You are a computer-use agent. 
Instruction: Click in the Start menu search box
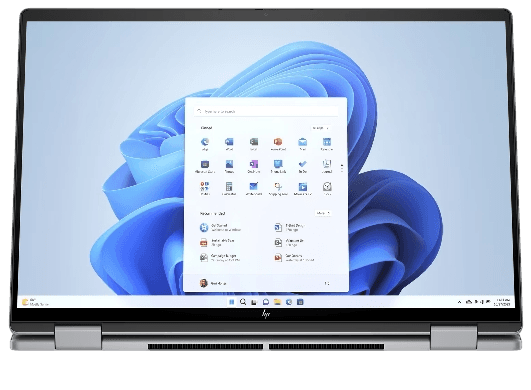click(266, 111)
